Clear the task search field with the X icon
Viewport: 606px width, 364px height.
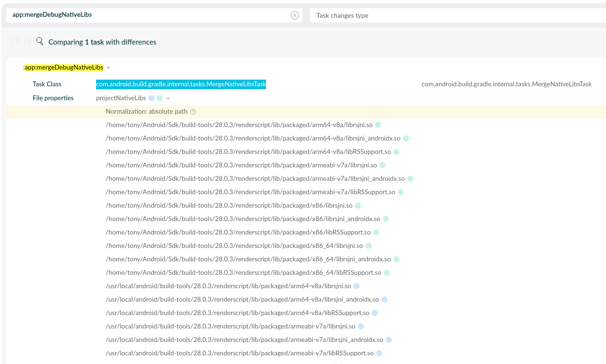(x=295, y=15)
